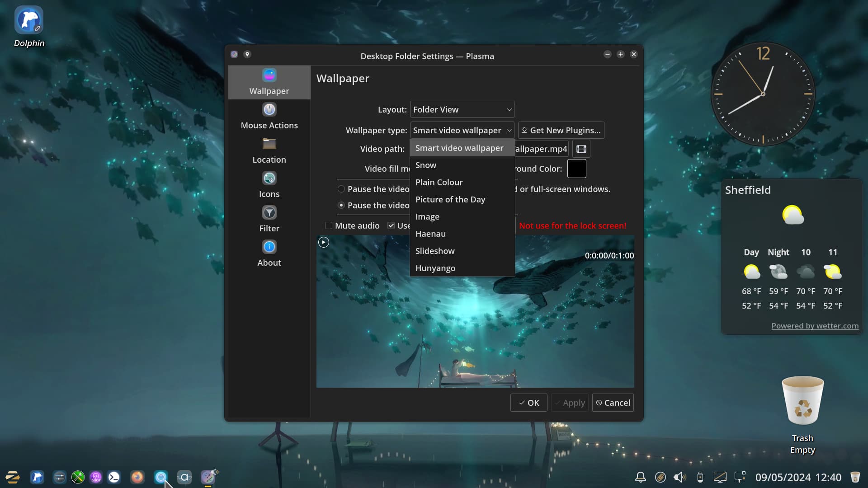This screenshot has width=868, height=488.
Task: Open the Layout Folder View dropdown
Action: tap(462, 109)
